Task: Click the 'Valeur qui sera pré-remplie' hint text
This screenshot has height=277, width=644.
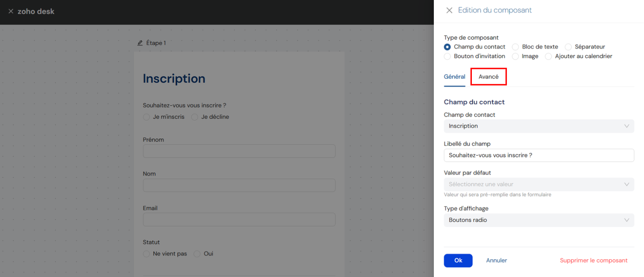Action: (x=497, y=194)
